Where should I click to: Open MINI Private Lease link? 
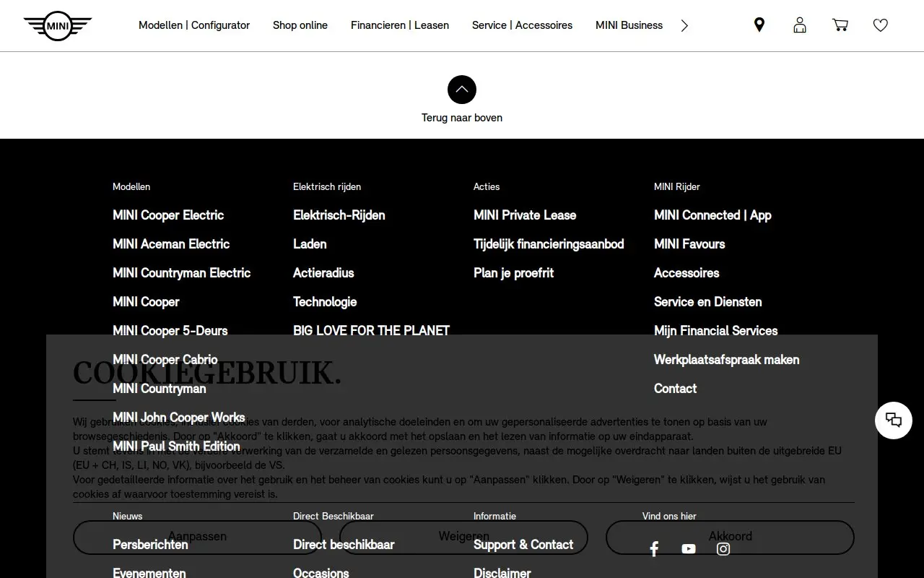[x=525, y=215]
